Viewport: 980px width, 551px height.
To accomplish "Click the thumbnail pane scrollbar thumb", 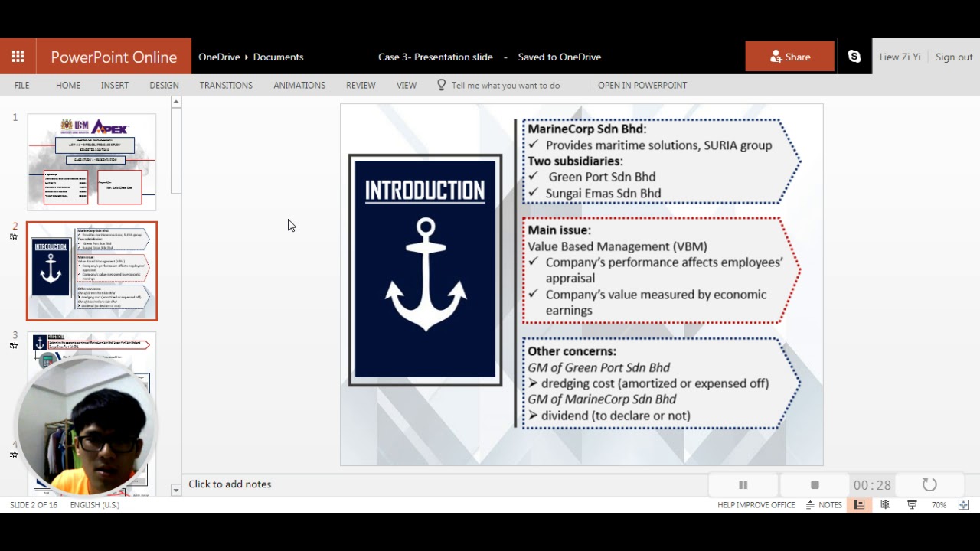I will pyautogui.click(x=175, y=150).
